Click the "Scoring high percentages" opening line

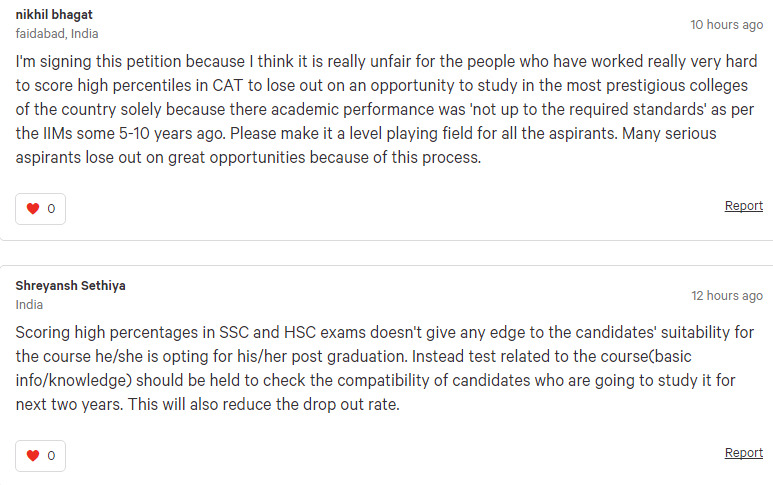pyautogui.click(x=106, y=332)
